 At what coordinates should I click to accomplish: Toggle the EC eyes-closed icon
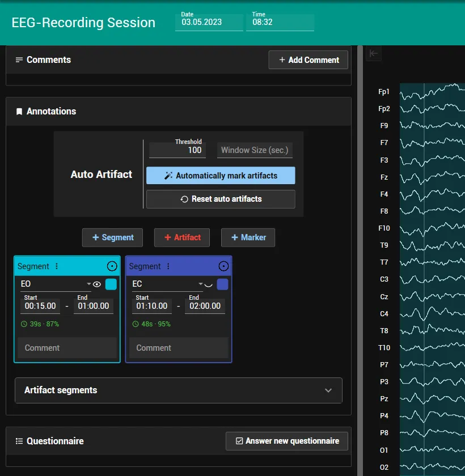(x=208, y=284)
